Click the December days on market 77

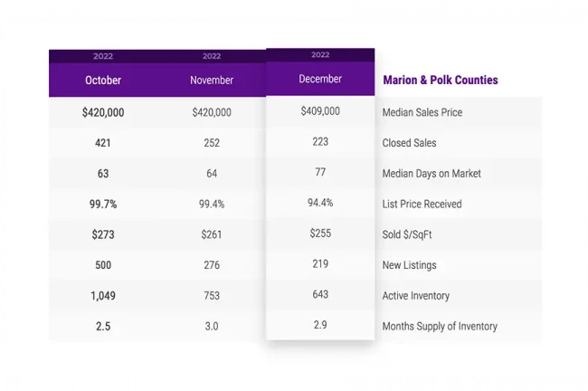[x=320, y=172]
